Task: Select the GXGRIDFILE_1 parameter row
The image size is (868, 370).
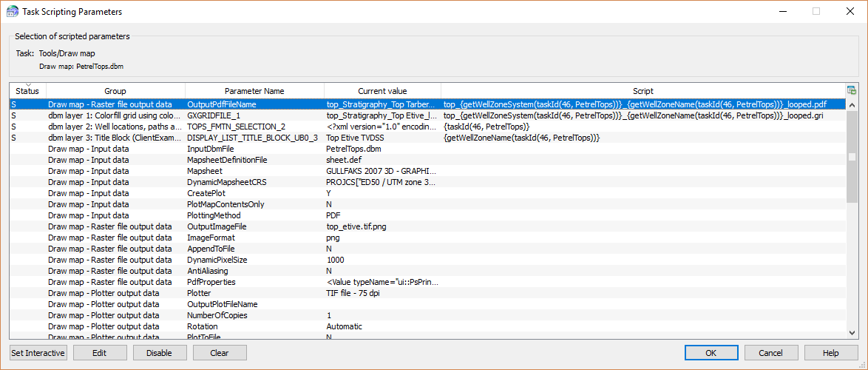Action: (214, 115)
